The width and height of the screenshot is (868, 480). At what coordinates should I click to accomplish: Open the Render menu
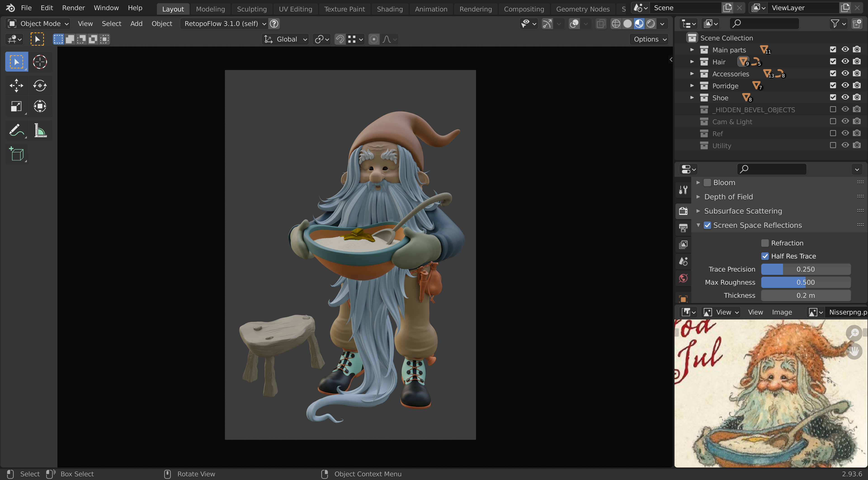pyautogui.click(x=73, y=8)
